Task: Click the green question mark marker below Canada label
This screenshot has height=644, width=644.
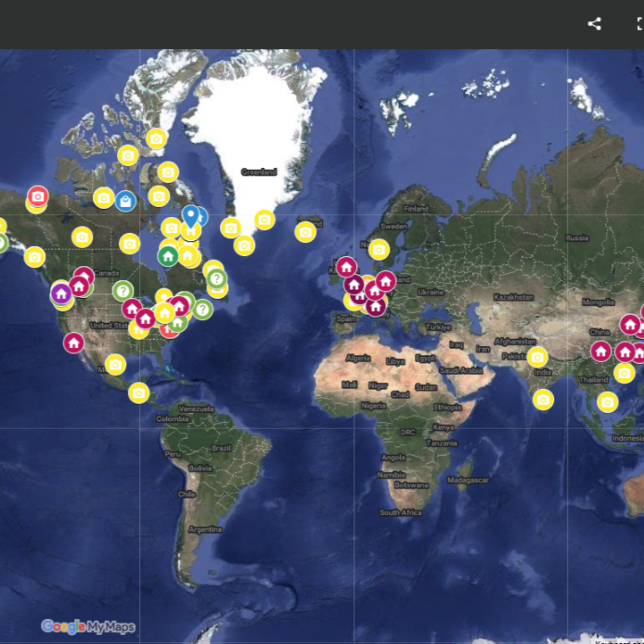Action: point(123,291)
